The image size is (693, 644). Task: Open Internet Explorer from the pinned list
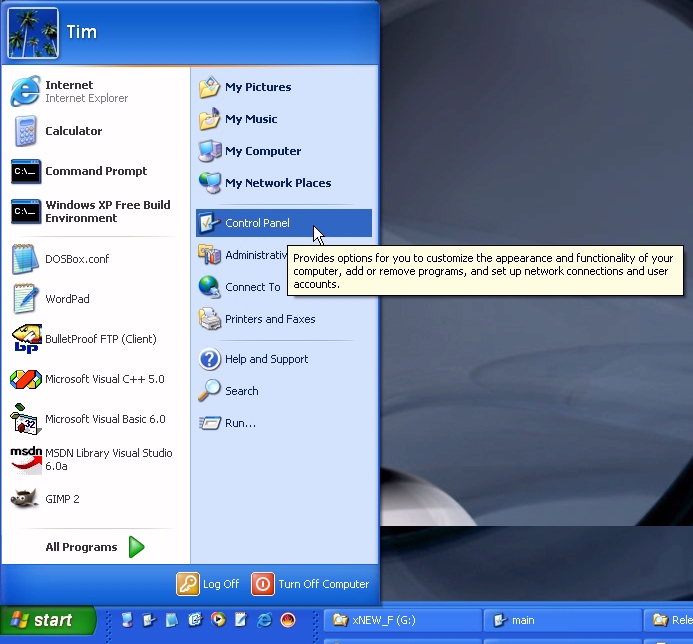(x=95, y=91)
